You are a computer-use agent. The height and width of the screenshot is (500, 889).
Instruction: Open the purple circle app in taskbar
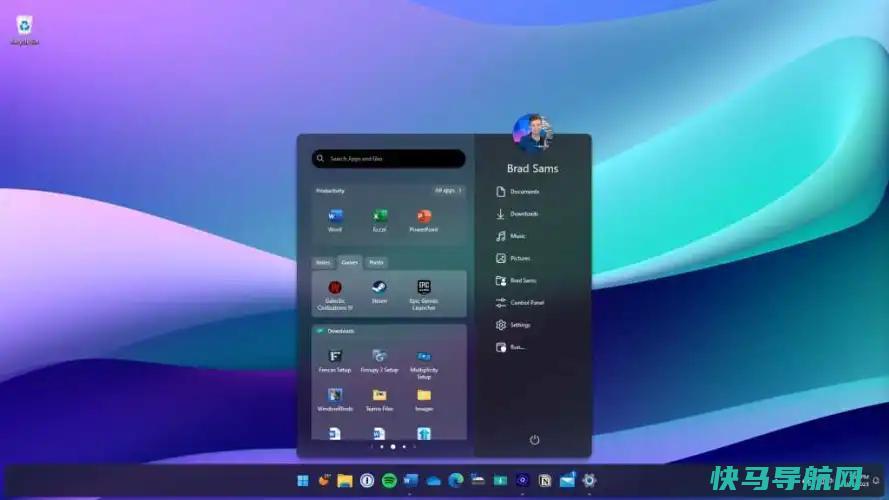pyautogui.click(x=522, y=481)
